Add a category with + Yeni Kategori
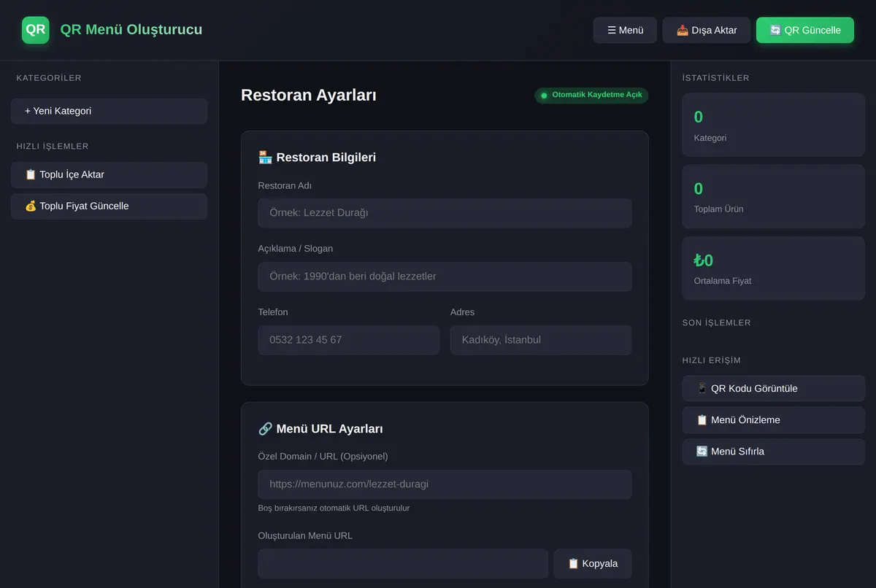This screenshot has width=876, height=588. [109, 111]
